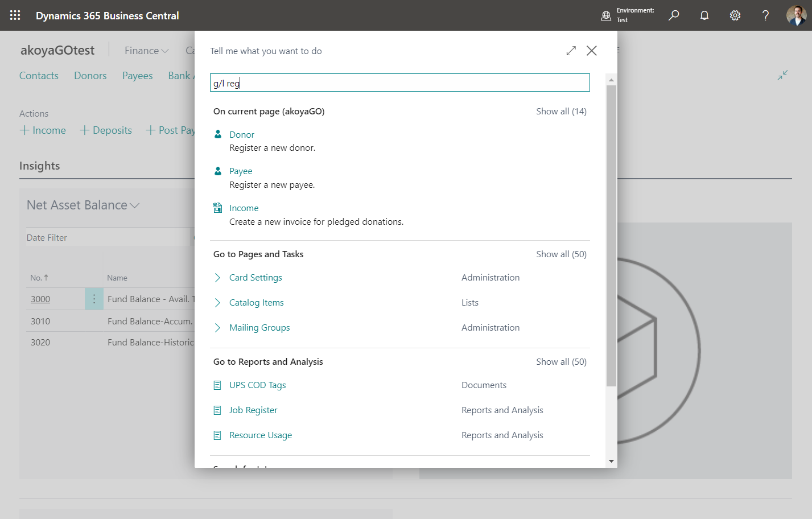Open the app launcher waffle menu
Screen dimensions: 812x519
point(15,15)
